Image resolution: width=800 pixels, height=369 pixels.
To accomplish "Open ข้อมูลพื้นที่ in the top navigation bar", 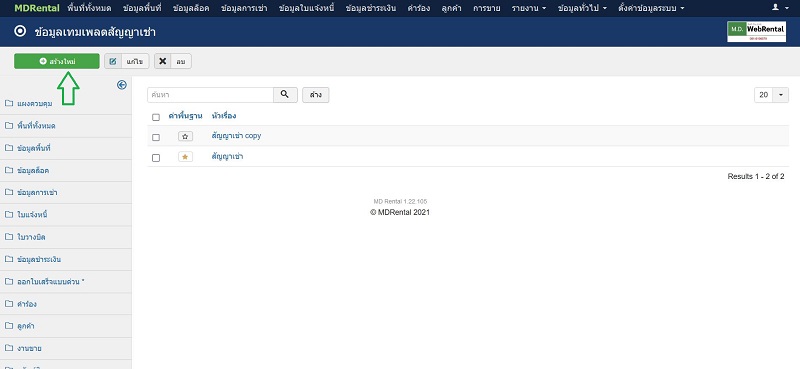I will pyautogui.click(x=142, y=8).
